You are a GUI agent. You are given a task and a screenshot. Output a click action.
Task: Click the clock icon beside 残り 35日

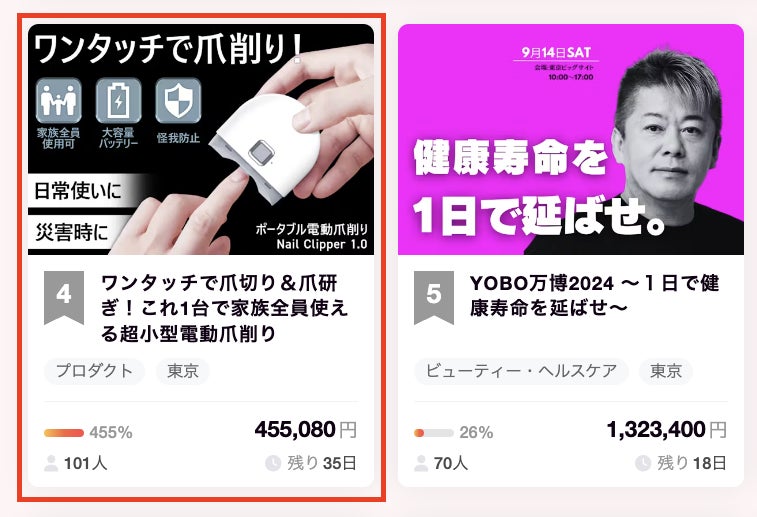273,463
